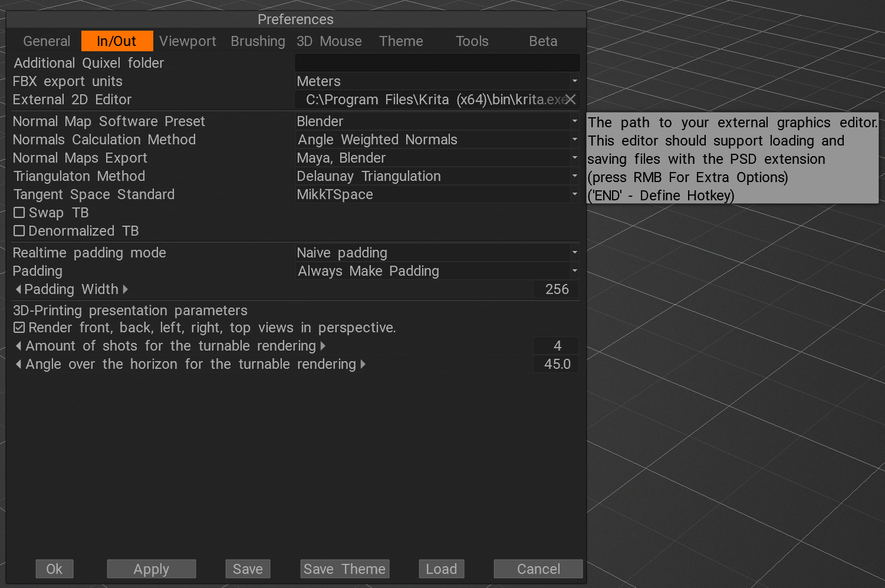
Task: Increase amount of shots for turnable rendering
Action: 323,346
